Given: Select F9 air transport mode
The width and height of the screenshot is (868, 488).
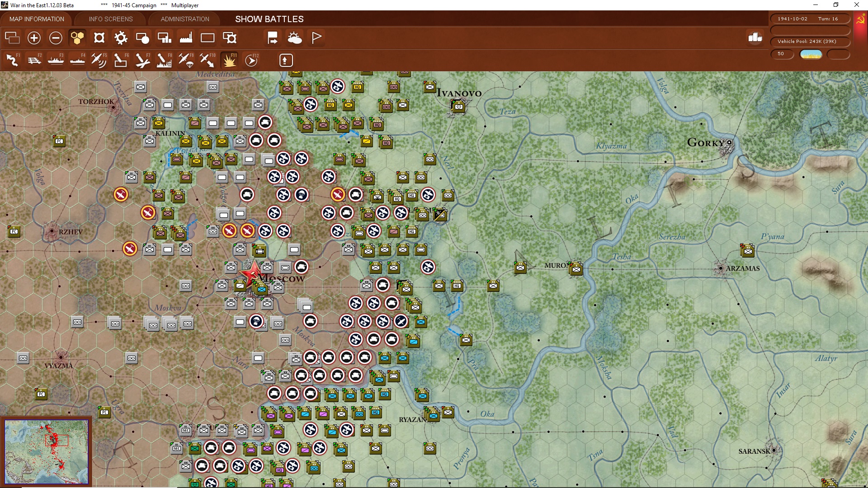Looking at the screenshot, I should point(186,60).
